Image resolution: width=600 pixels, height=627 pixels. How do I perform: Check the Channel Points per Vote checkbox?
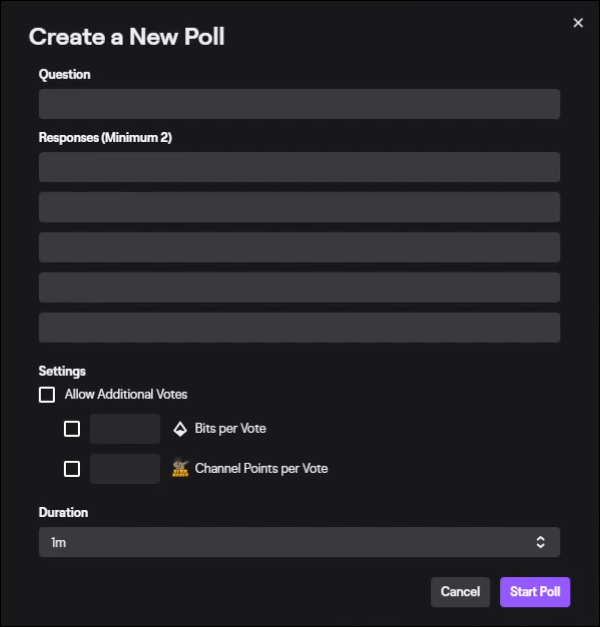coord(72,468)
